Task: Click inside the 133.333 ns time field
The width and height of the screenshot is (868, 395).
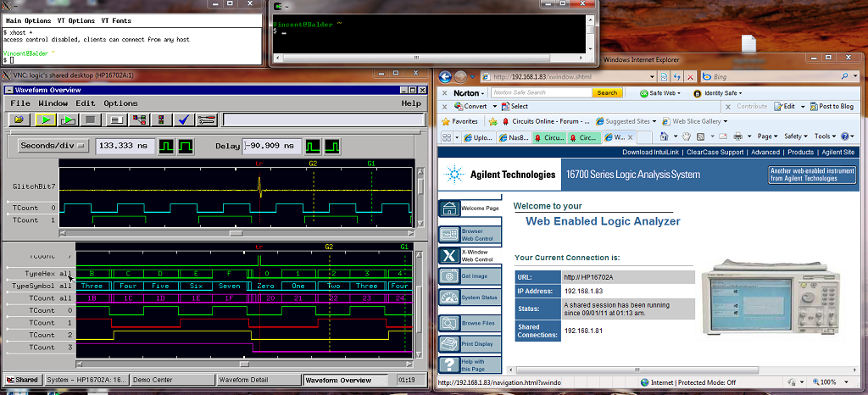Action: point(125,146)
